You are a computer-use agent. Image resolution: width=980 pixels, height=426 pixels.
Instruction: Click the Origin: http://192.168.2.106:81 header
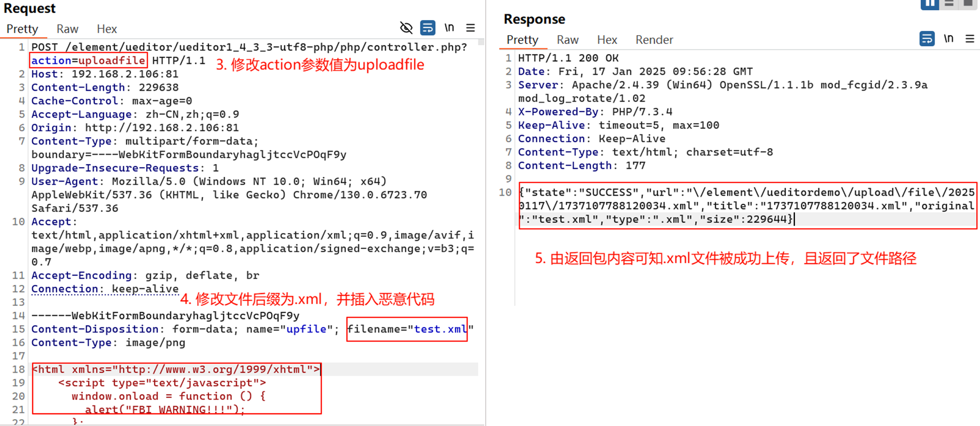135,128
